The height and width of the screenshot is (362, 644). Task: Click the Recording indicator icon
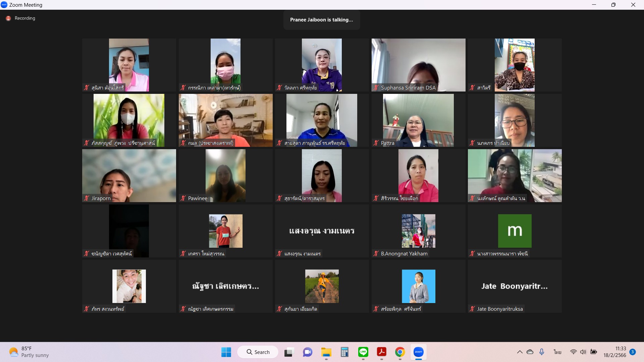tap(8, 18)
